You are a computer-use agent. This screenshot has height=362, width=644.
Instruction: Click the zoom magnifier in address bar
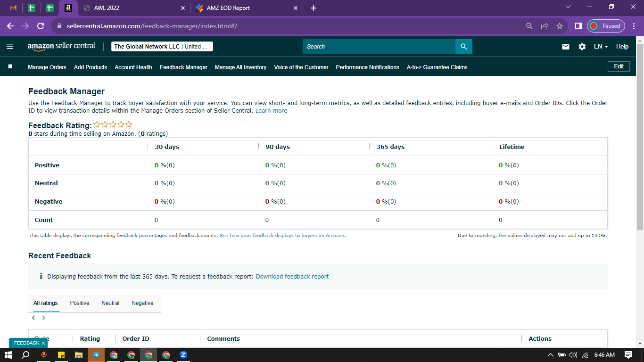(x=529, y=26)
